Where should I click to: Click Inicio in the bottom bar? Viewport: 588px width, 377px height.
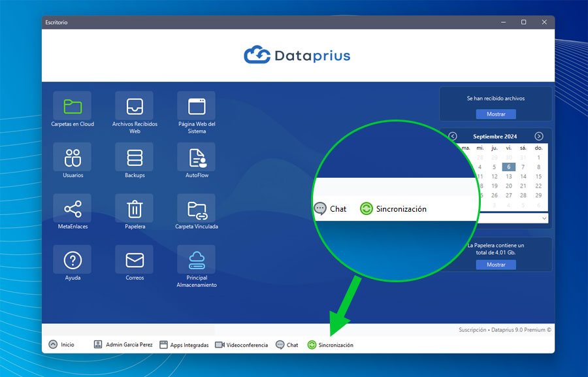(61, 344)
